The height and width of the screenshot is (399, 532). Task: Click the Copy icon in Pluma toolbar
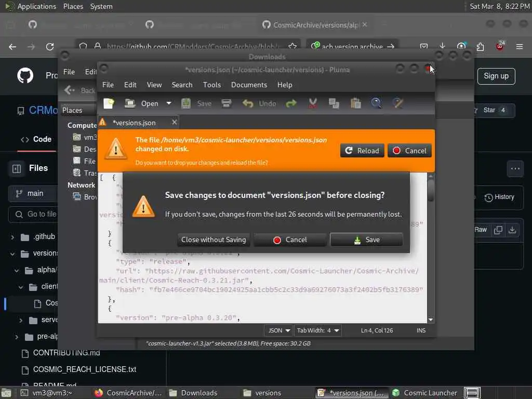click(x=334, y=103)
